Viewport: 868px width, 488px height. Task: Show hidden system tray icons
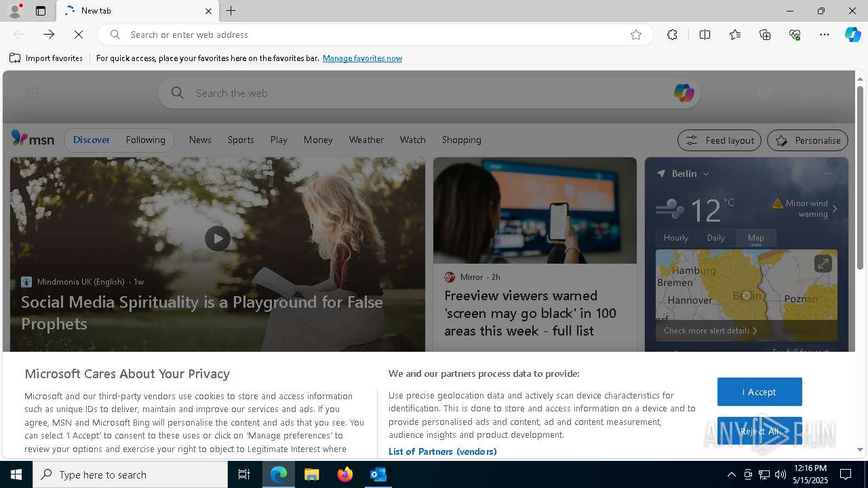click(731, 474)
